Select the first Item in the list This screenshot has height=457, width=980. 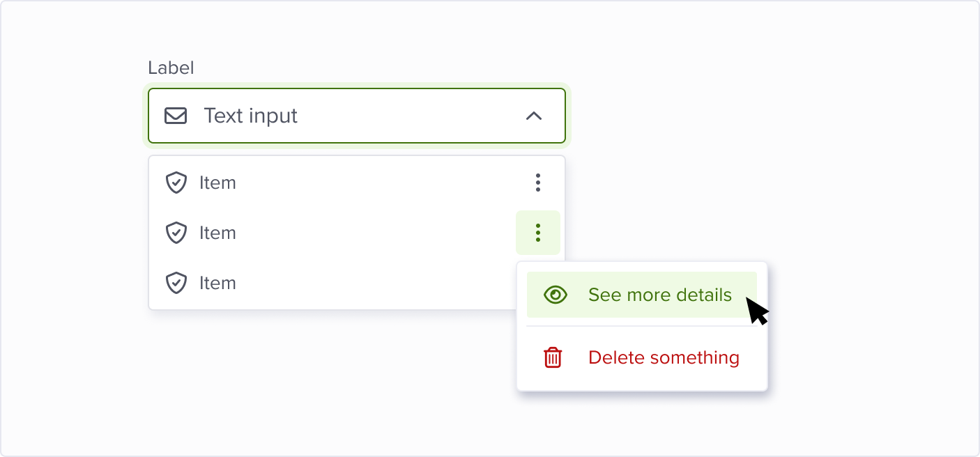[217, 183]
